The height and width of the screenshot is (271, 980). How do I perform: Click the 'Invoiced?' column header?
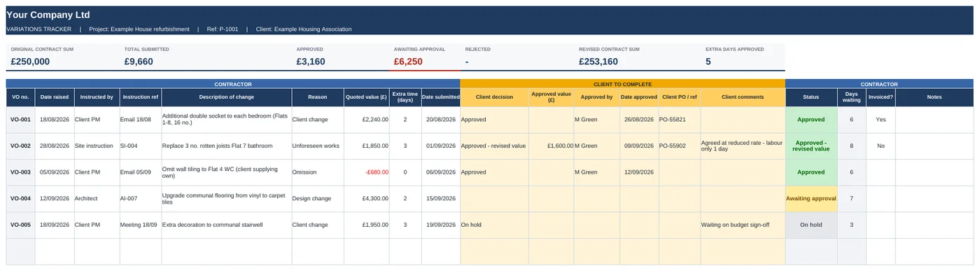[x=881, y=97]
